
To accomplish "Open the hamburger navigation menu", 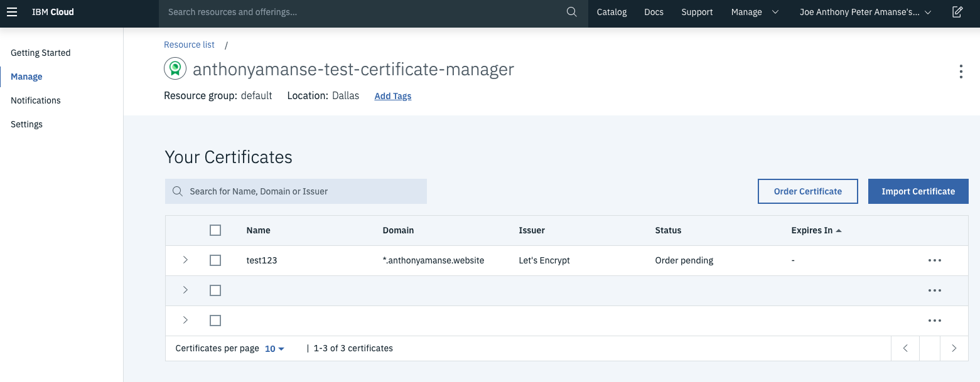I will coord(12,12).
